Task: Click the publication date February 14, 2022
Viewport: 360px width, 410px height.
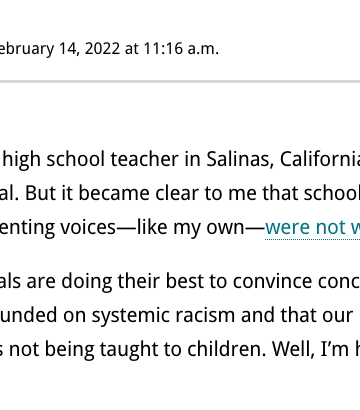Action: [60, 49]
